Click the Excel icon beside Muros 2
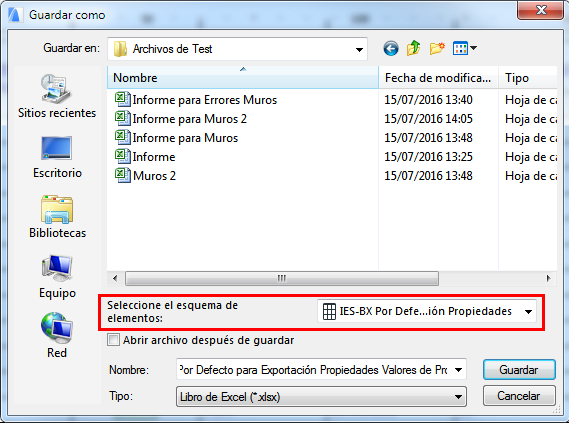The height and width of the screenshot is (423, 569). (122, 175)
